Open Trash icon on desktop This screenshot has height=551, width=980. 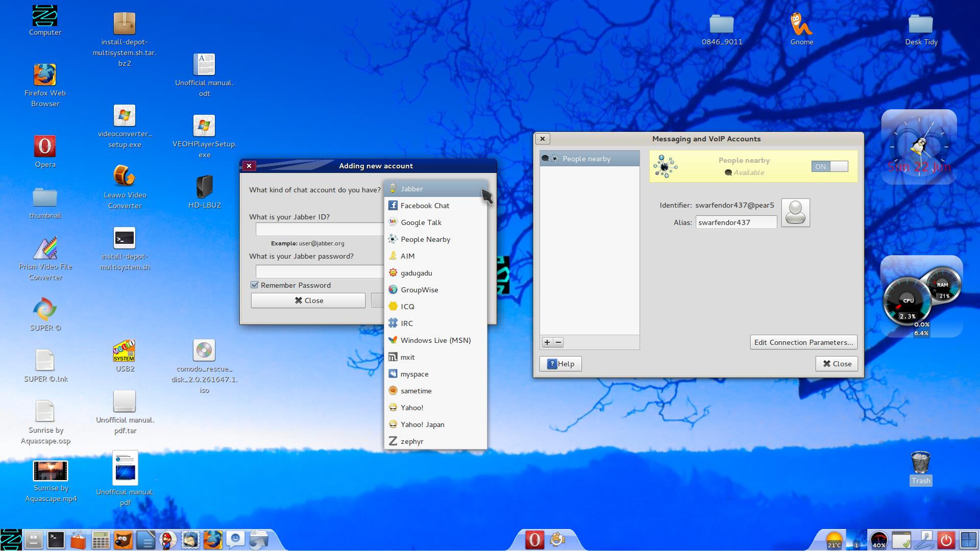pyautogui.click(x=921, y=463)
